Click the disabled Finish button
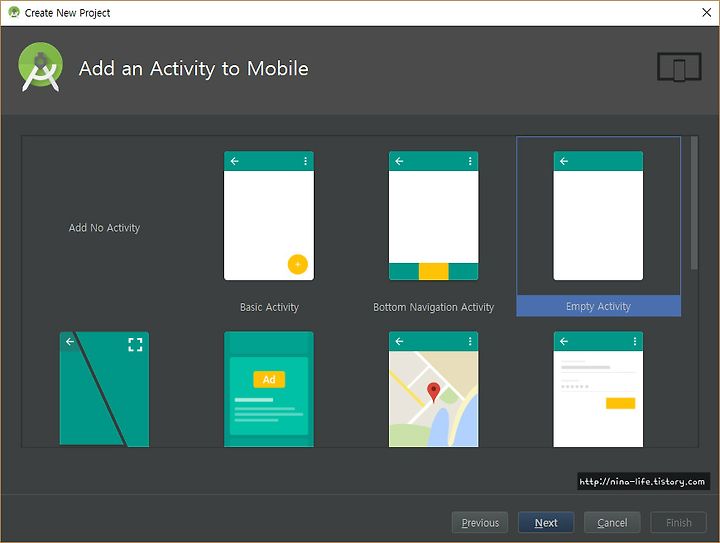Screen dimensions: 720x543 point(678,522)
